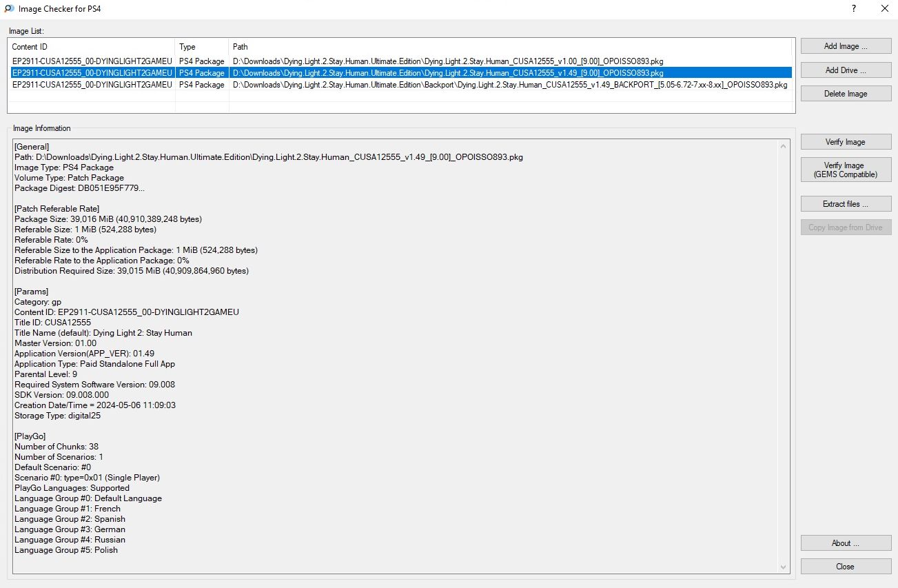Click the Storage Type: digital25 line
The image size is (898, 588).
pyautogui.click(x=58, y=416)
